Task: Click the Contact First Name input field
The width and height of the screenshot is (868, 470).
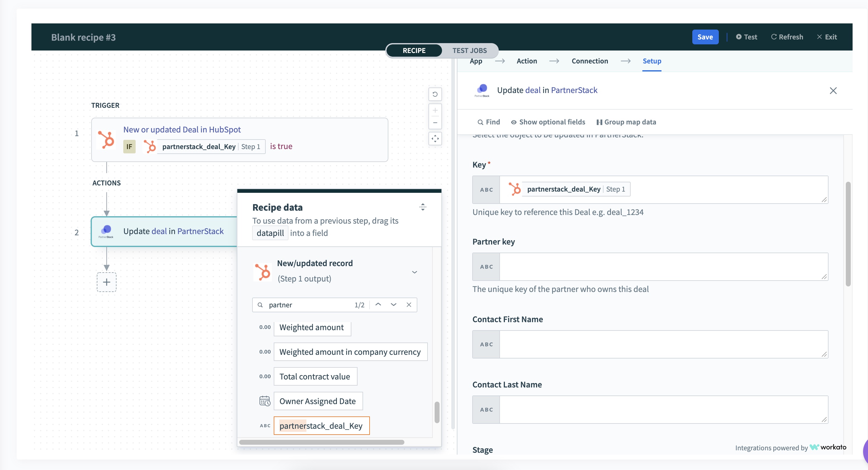Action: tap(663, 344)
